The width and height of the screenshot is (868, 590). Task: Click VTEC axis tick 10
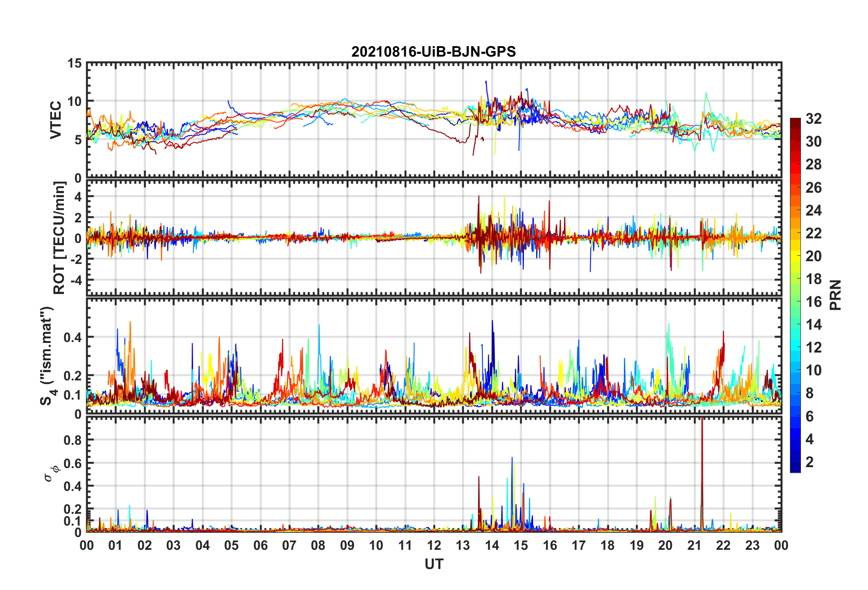tap(74, 101)
